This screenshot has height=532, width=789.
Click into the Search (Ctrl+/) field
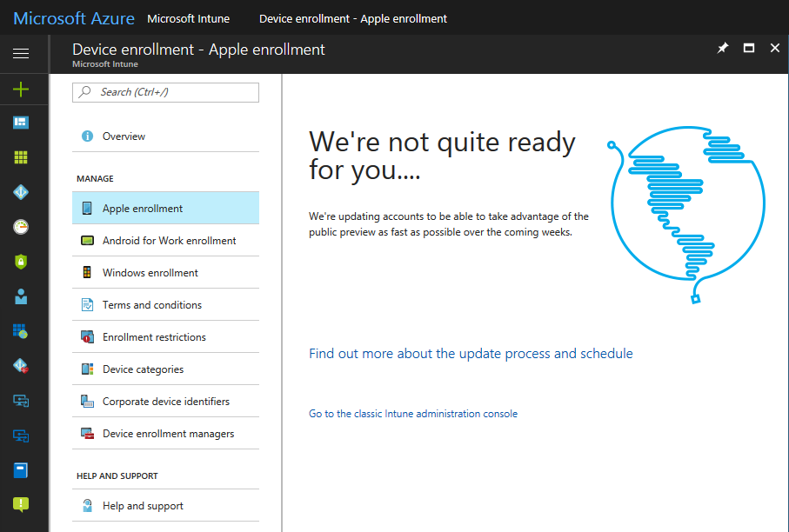[x=165, y=92]
